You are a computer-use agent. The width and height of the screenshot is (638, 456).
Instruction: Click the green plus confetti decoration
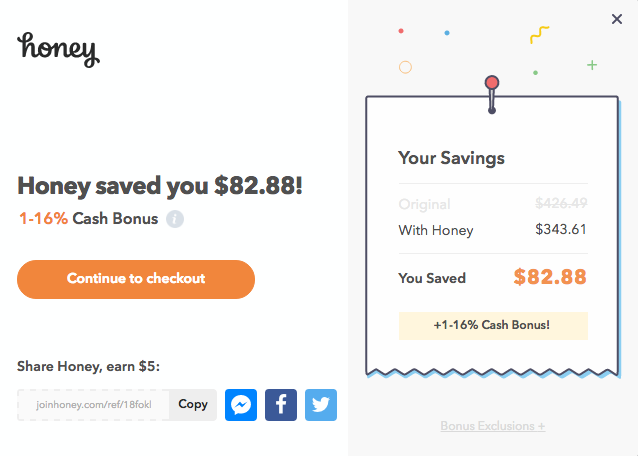(592, 65)
